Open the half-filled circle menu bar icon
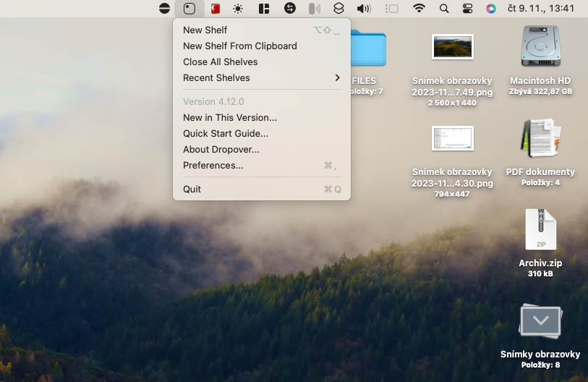This screenshot has height=382, width=588. pos(164,8)
